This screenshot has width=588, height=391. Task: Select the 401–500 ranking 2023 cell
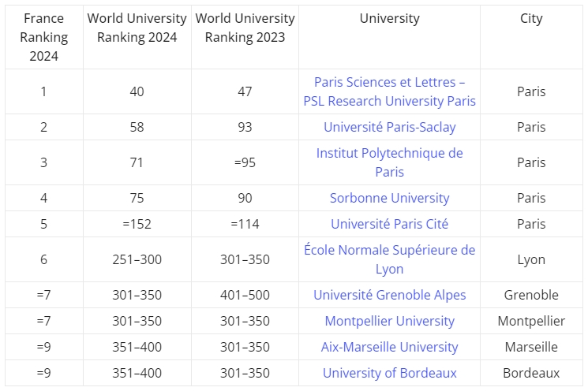(x=245, y=295)
